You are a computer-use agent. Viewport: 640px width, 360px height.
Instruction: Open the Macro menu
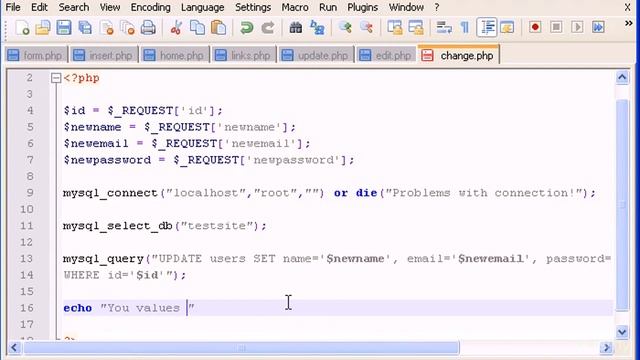pyautogui.click(x=295, y=7)
